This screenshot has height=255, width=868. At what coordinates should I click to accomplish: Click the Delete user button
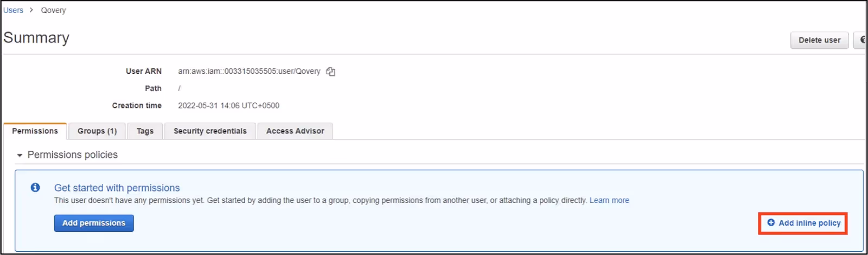[x=819, y=40]
